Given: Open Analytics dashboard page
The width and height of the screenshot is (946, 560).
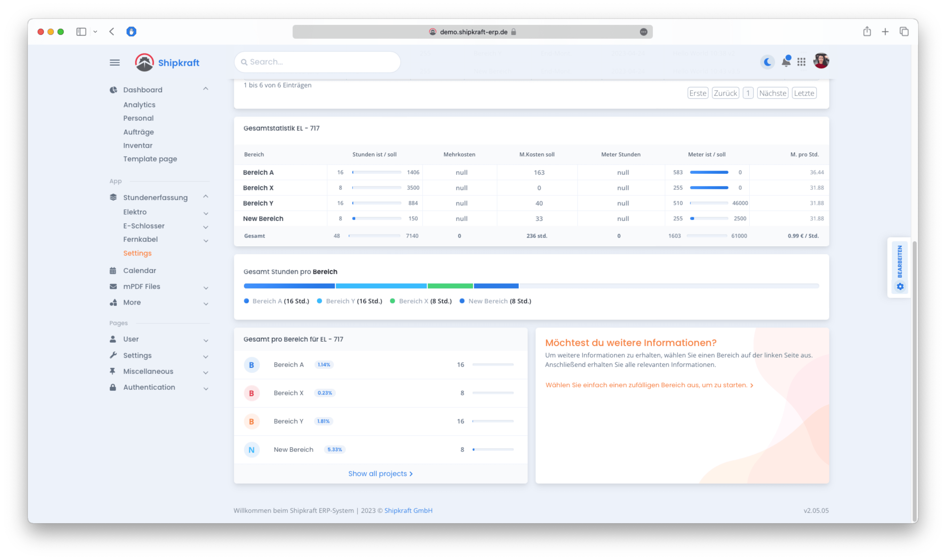Looking at the screenshot, I should (139, 105).
